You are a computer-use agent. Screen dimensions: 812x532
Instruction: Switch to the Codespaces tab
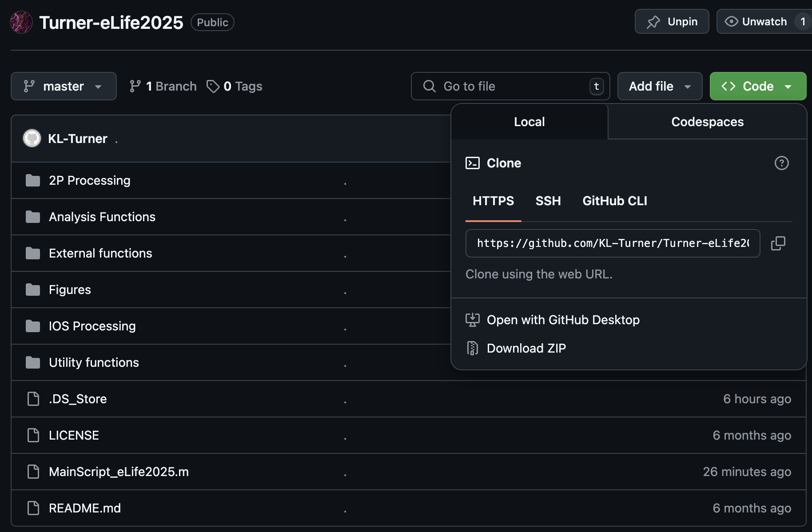pos(707,122)
